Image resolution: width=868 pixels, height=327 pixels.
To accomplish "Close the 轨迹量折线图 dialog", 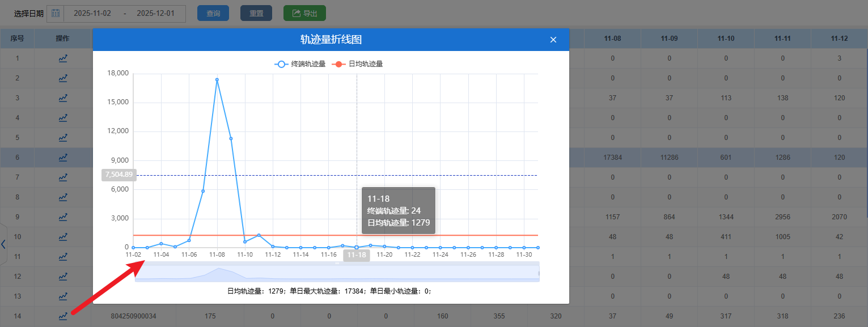I will 553,40.
